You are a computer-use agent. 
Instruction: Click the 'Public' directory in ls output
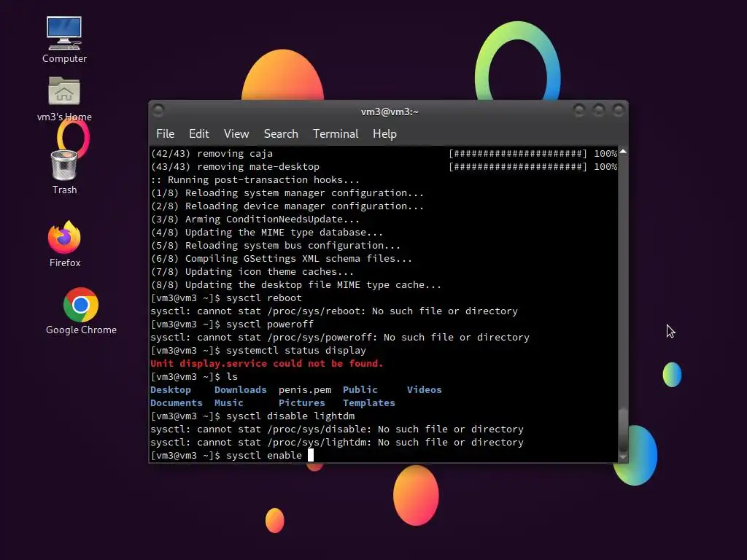[360, 389]
